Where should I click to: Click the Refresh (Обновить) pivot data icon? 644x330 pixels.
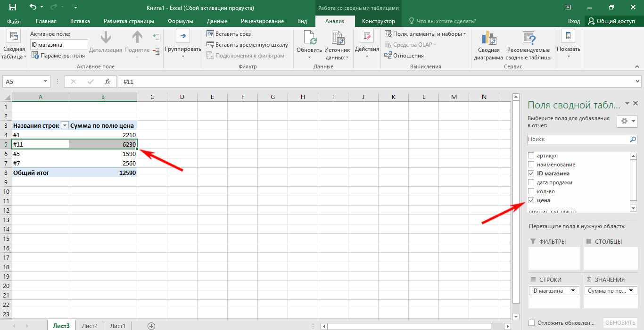tap(309, 38)
